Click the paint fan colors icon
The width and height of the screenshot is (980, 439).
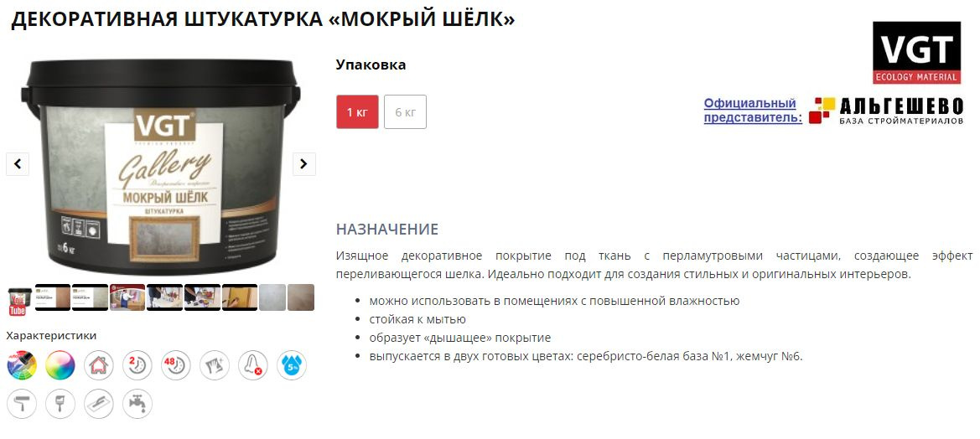click(x=22, y=365)
